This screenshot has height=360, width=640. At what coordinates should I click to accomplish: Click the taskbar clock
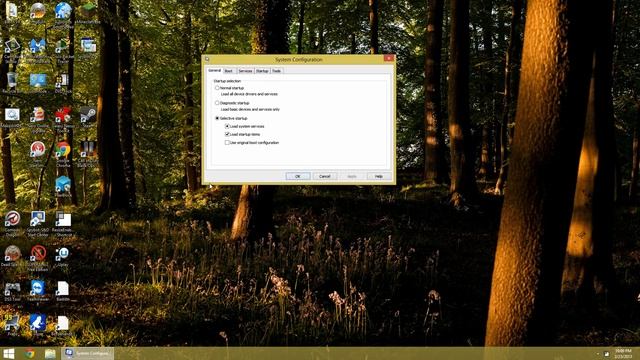tap(623, 353)
